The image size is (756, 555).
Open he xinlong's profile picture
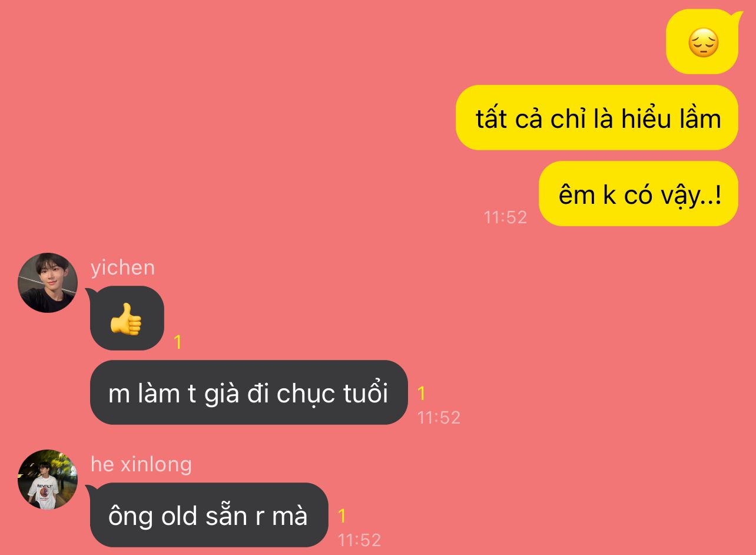48,480
